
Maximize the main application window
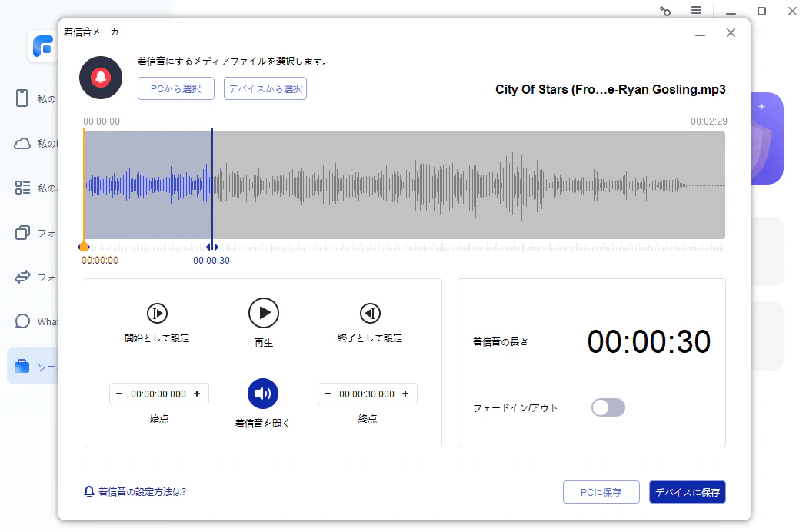click(x=762, y=11)
